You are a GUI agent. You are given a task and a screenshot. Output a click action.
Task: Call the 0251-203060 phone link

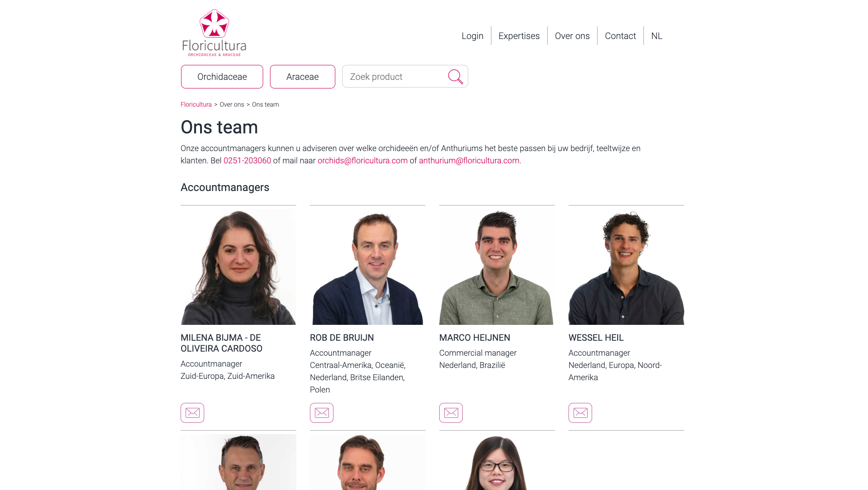point(247,161)
